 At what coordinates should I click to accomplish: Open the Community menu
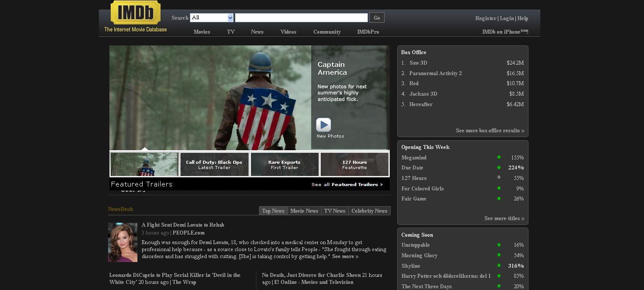point(327,32)
